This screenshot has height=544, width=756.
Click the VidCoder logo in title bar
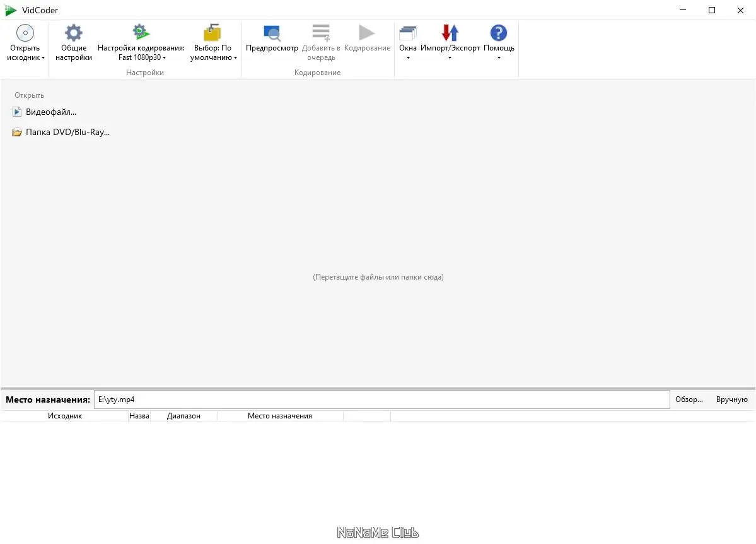(x=11, y=10)
